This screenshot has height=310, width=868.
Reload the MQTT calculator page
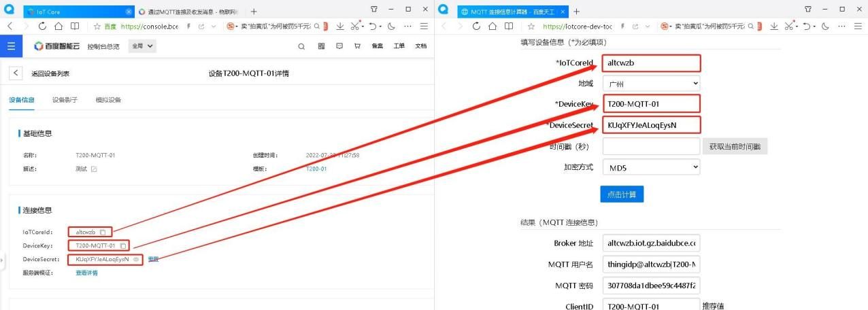[x=476, y=26]
